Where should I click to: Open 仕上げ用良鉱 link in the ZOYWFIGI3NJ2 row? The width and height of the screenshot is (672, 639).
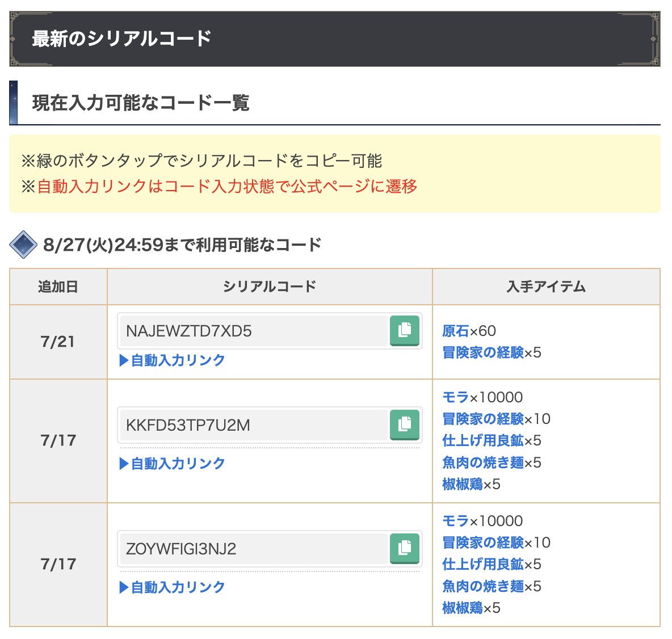point(483,564)
